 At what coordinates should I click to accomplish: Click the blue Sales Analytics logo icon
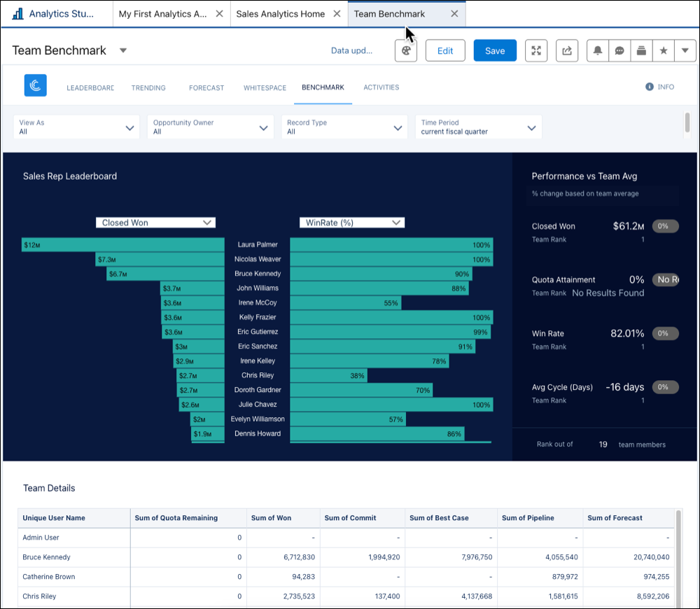35,85
